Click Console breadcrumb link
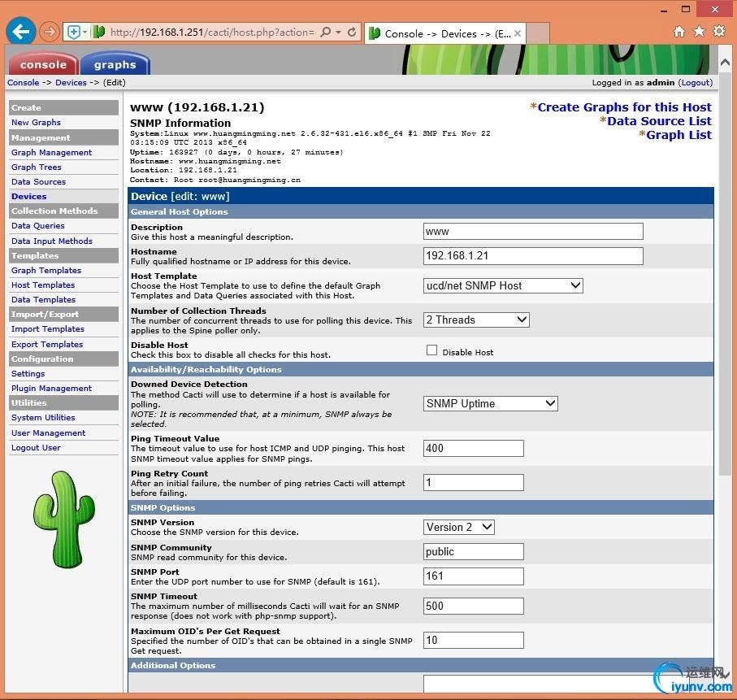The image size is (737, 700). [x=23, y=82]
